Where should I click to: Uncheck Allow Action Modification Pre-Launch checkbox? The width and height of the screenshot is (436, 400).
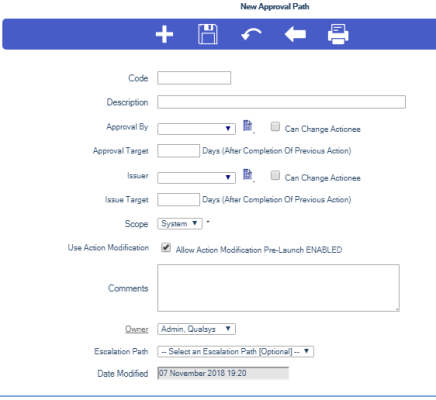click(166, 248)
